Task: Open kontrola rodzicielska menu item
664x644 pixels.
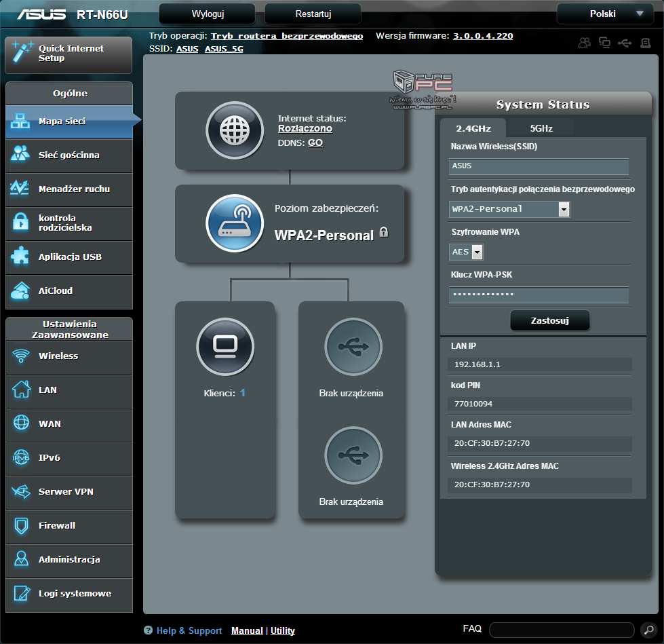Action: [69, 223]
